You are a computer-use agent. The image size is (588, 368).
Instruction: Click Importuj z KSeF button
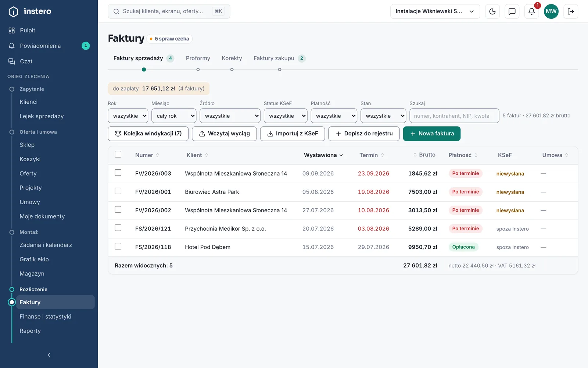coord(293,134)
